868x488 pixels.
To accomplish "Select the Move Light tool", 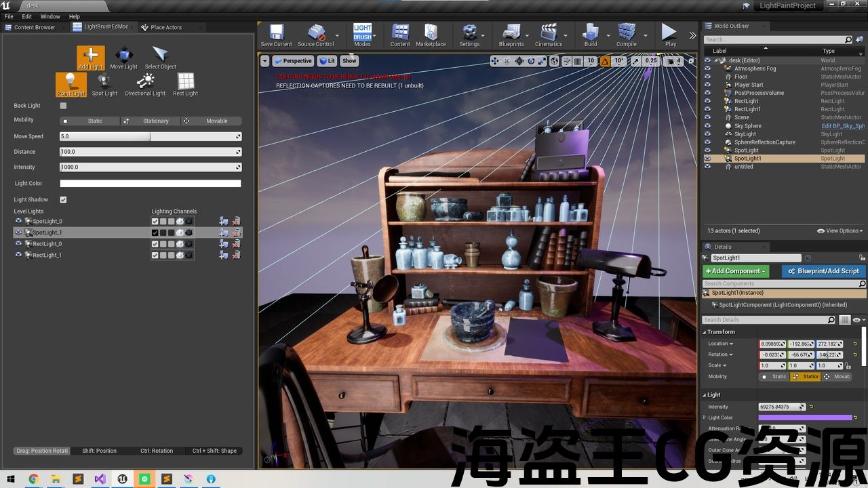I will pyautogui.click(x=123, y=58).
